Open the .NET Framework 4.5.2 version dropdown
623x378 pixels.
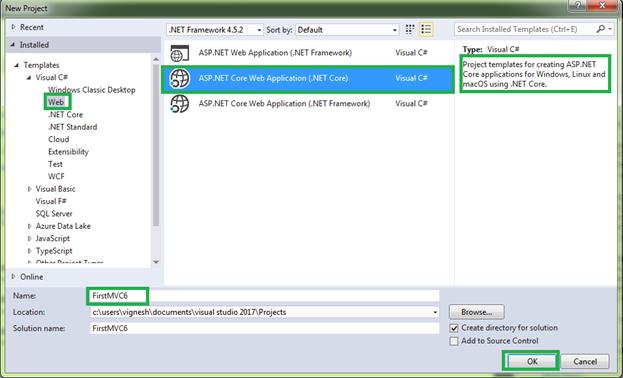click(215, 30)
